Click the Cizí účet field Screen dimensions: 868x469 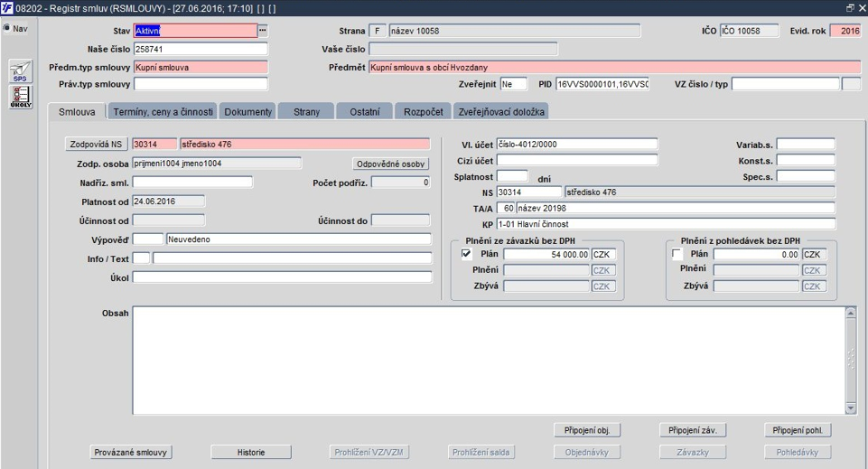point(577,160)
